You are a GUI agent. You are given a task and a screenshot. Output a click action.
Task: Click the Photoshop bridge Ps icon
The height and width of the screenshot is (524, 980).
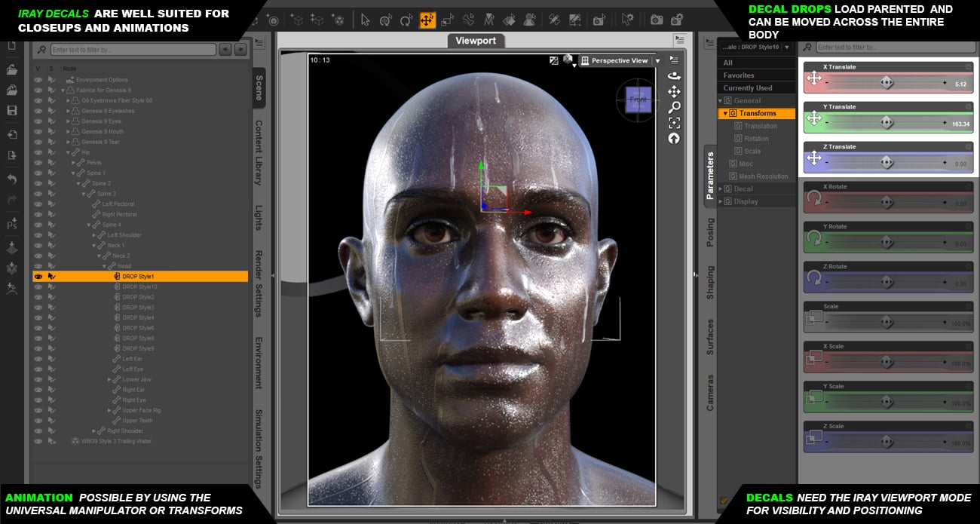coord(12,224)
